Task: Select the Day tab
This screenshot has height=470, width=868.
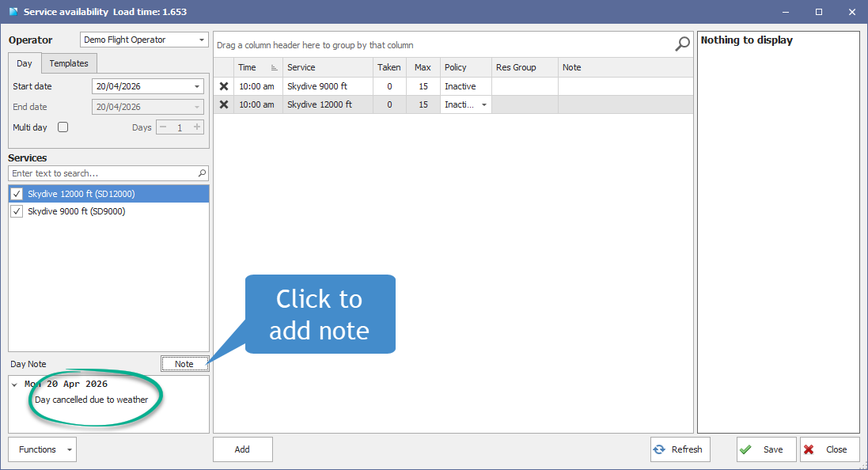Action: pos(25,63)
